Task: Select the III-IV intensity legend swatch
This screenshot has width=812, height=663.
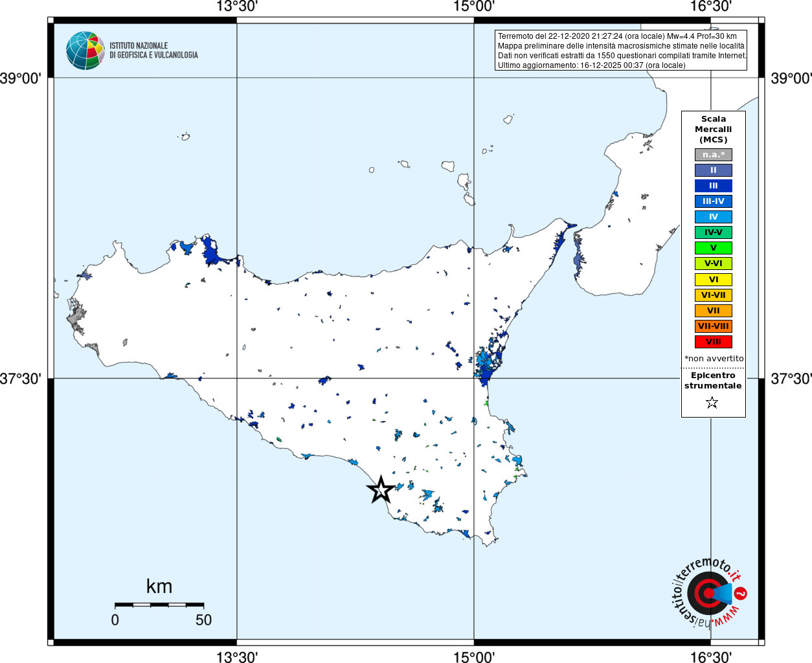Action: click(714, 201)
